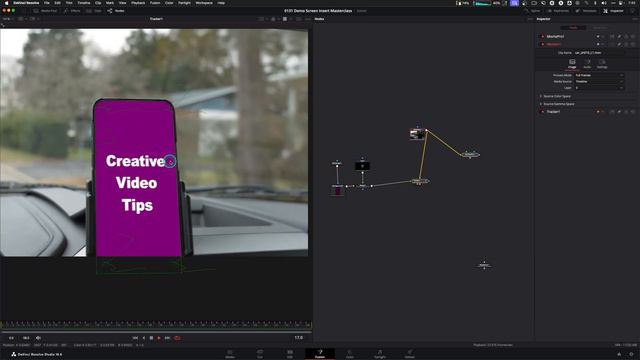This screenshot has width=640, height=360.
Task: Toggle audio mute speaker icon
Action: click(x=38, y=338)
